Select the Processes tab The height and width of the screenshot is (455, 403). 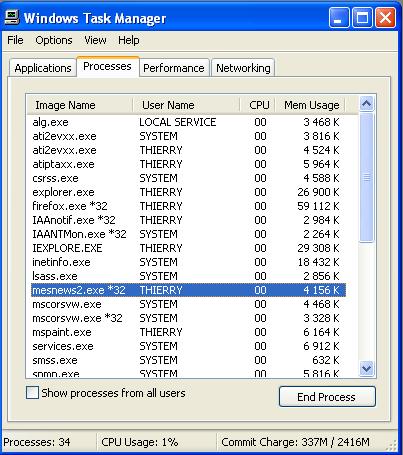(x=107, y=66)
